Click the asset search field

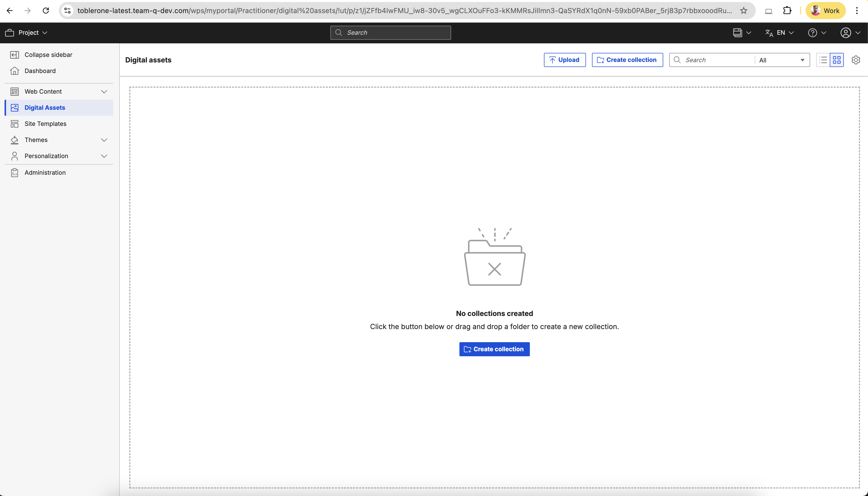[x=712, y=60]
